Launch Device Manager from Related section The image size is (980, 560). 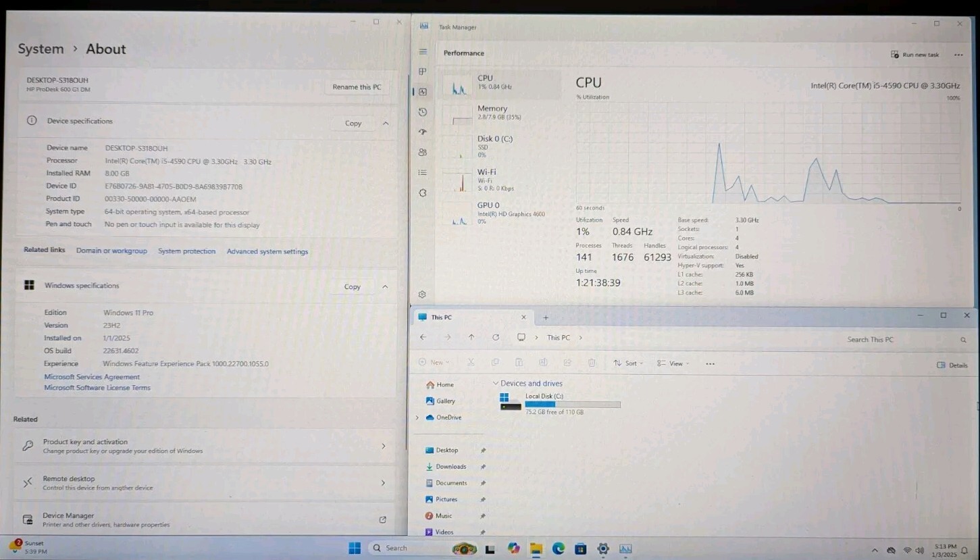tap(205, 519)
